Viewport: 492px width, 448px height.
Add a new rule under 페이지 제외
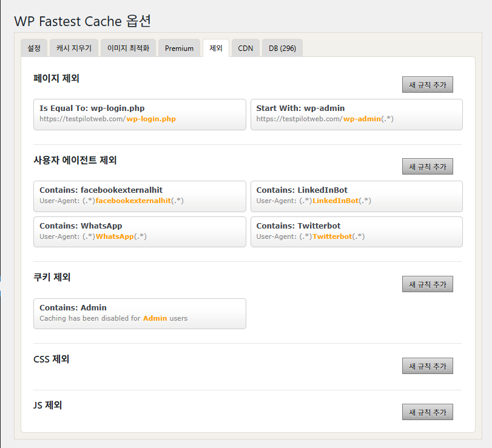[x=427, y=84]
